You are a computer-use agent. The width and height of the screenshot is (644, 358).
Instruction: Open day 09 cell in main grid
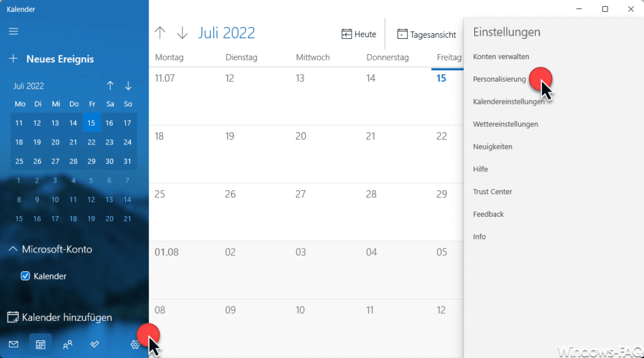255,328
